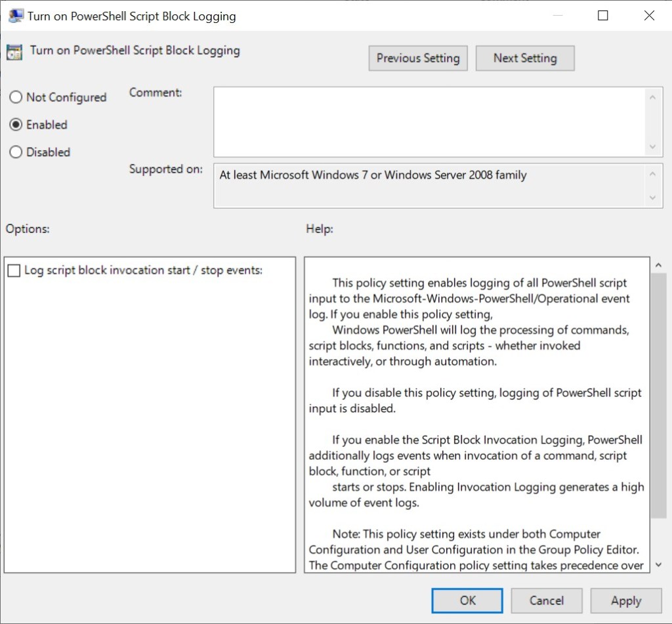
Task: Set the policy to Disabled
Action: (16, 152)
